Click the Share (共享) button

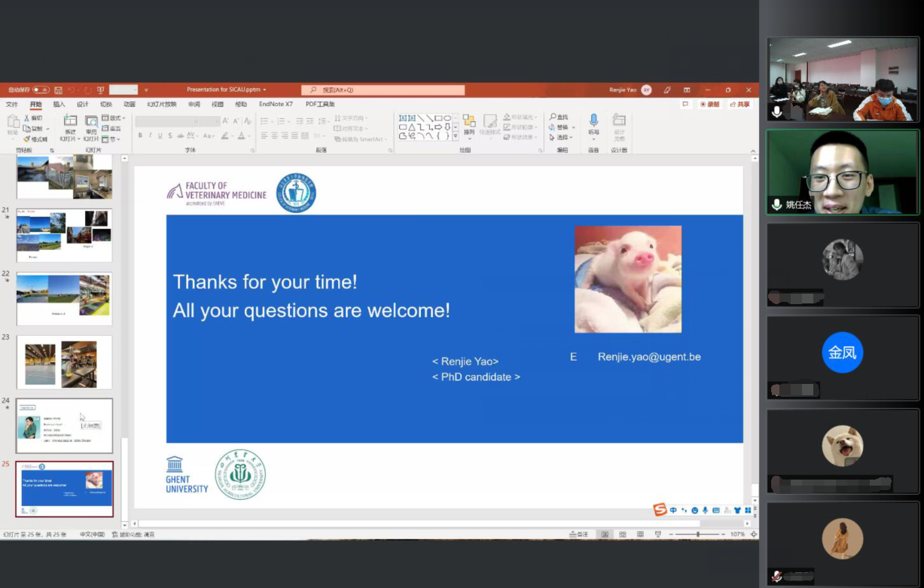[740, 105]
